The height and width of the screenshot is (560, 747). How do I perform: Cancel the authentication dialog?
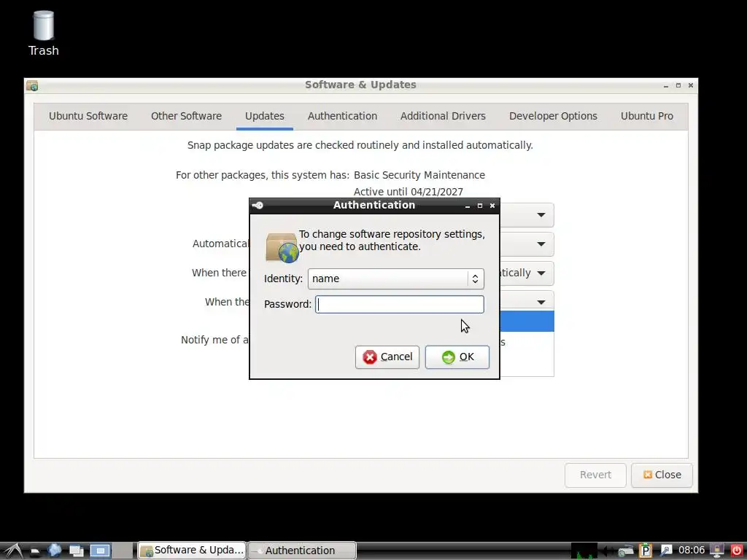pyautogui.click(x=387, y=357)
